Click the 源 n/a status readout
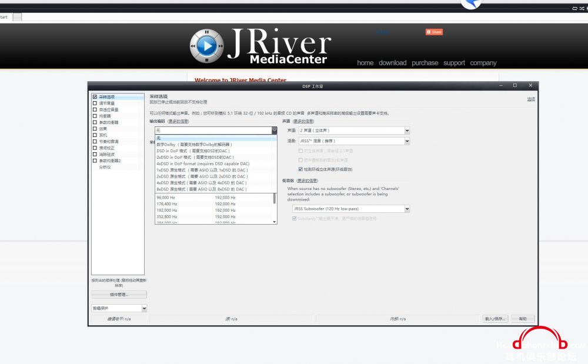 click(x=231, y=319)
